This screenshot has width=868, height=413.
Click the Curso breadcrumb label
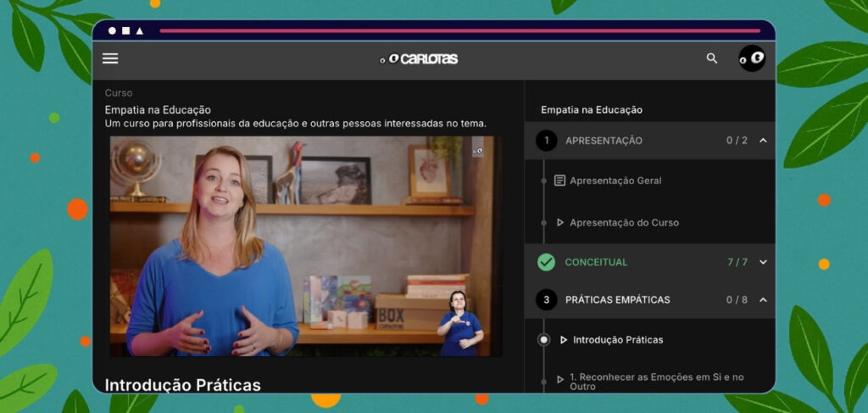119,93
